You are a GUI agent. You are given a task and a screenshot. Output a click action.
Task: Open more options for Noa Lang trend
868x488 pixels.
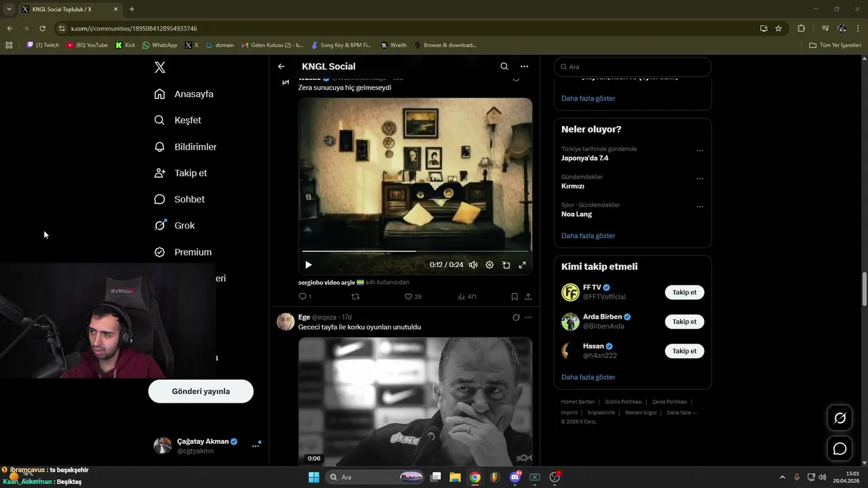(x=700, y=206)
